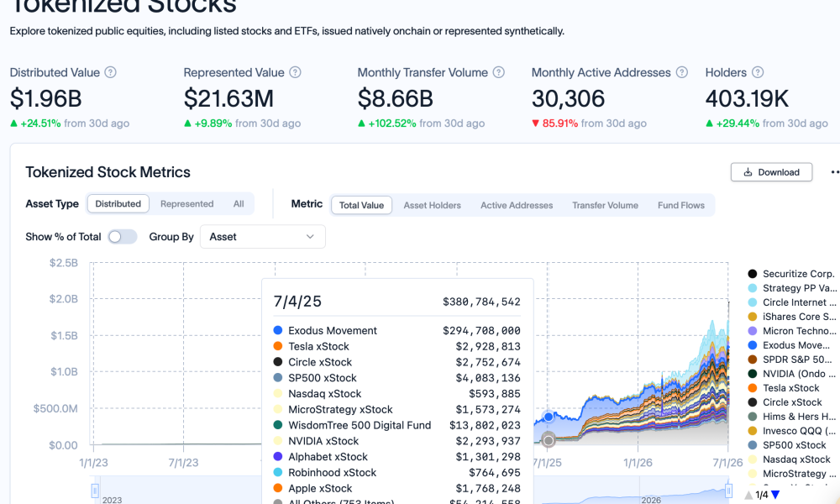Click Robinhood xStock tooltip row
The height and width of the screenshot is (504, 840).
point(397,472)
